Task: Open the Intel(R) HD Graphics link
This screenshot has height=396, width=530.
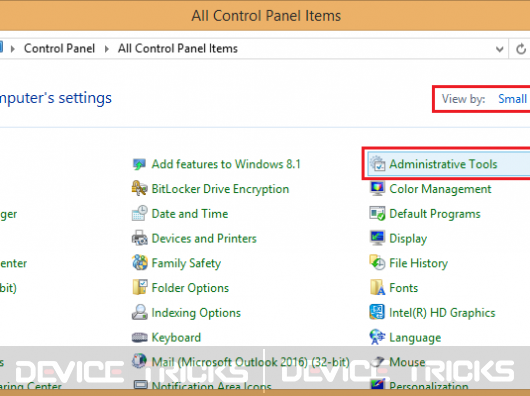Action: coord(442,313)
